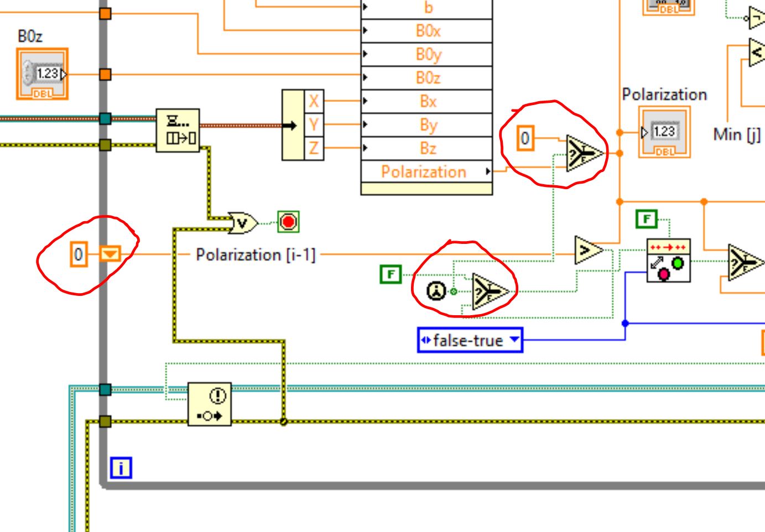
Task: Select the Less Than node near Min [j]
Action: pyautogui.click(x=757, y=52)
